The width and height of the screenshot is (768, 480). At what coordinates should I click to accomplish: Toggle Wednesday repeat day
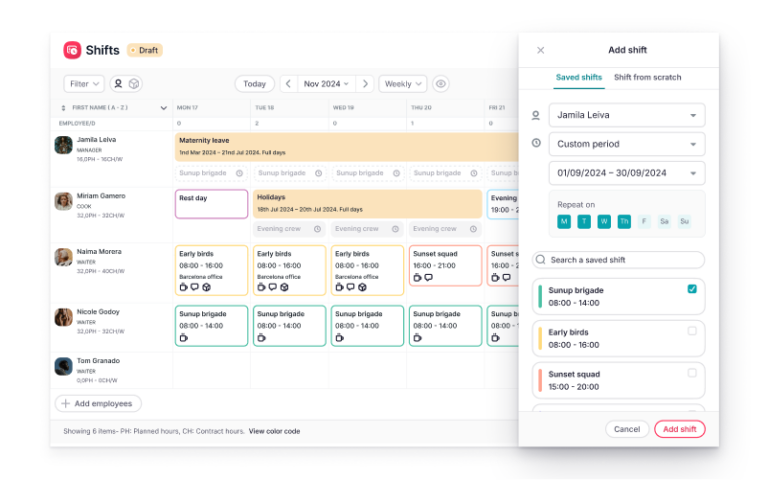(x=604, y=221)
